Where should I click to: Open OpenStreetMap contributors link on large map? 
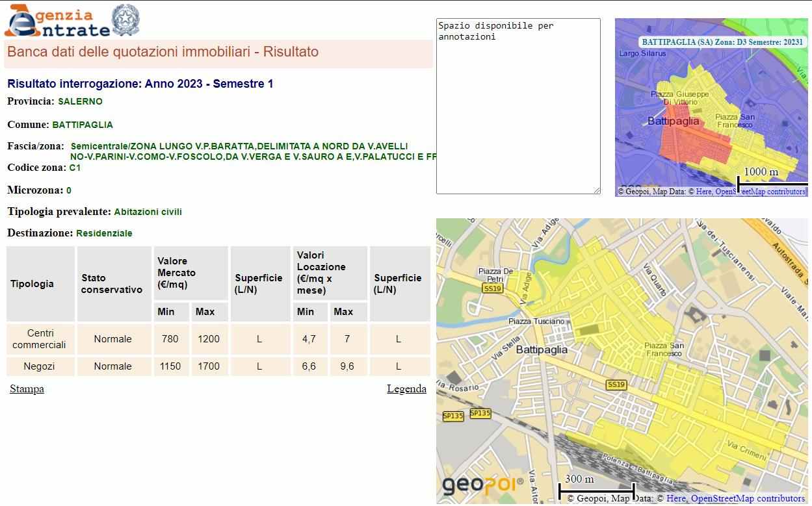click(x=748, y=499)
